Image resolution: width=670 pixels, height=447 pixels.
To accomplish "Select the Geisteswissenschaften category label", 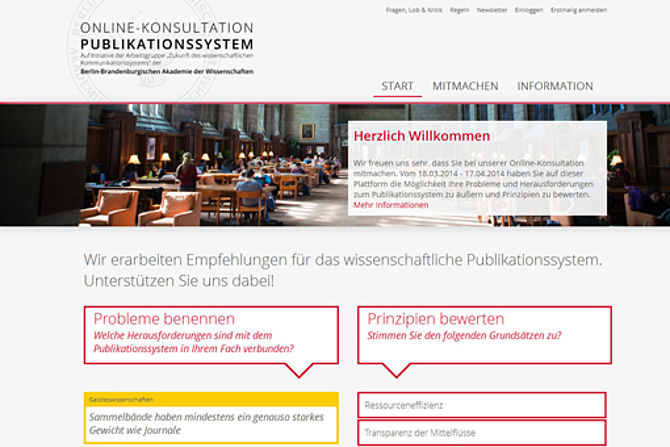I will 122,399.
